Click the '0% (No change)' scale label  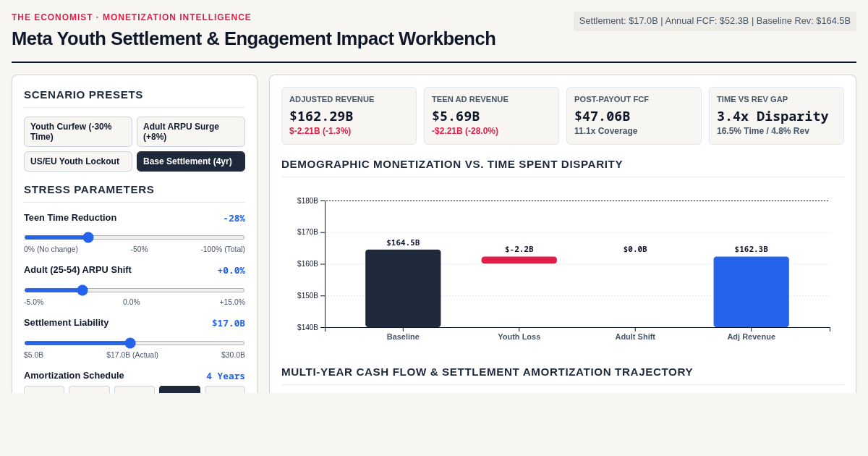point(51,249)
